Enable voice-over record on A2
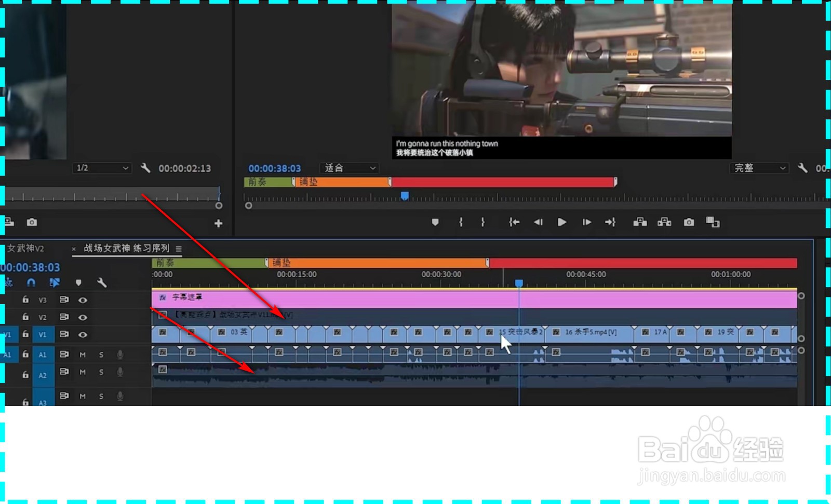The height and width of the screenshot is (504, 831). [120, 372]
